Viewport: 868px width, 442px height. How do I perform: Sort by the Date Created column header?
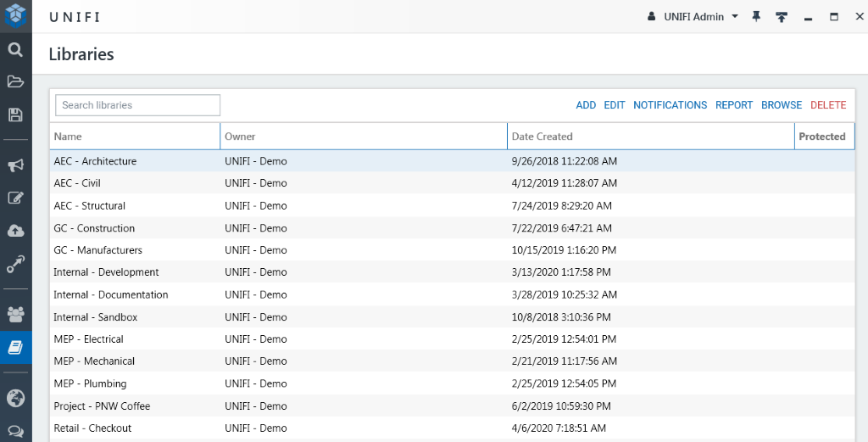click(651, 137)
